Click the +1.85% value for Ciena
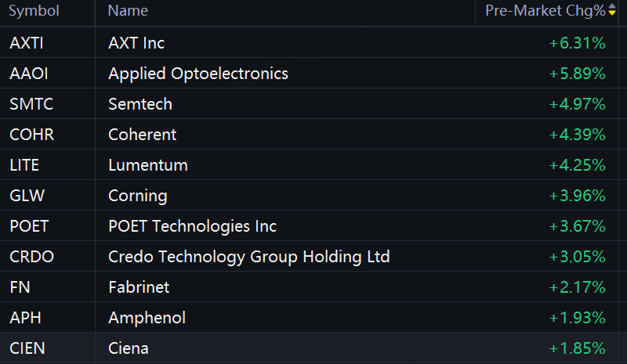The image size is (627, 364). click(x=577, y=348)
